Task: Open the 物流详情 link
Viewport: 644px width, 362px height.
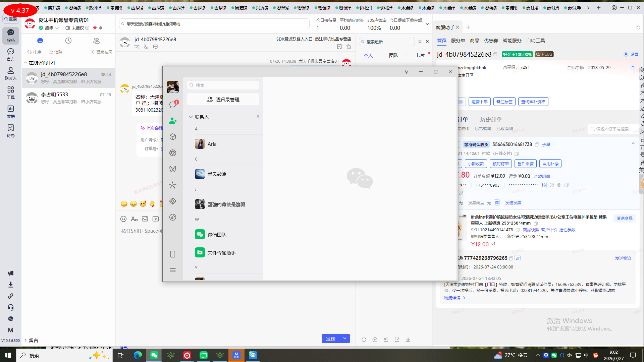Action: pos(455,298)
